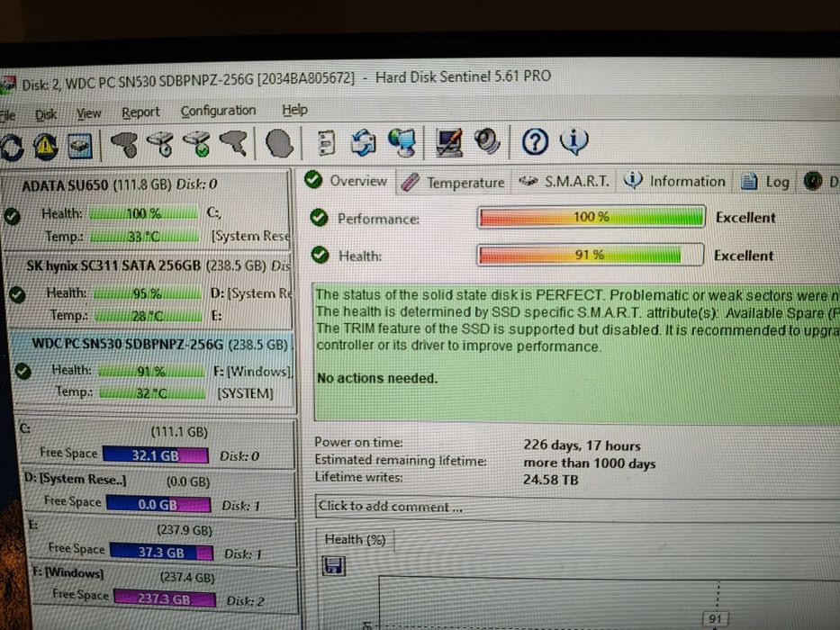The width and height of the screenshot is (840, 630).
Task: Open the Disk menu
Action: 46,114
